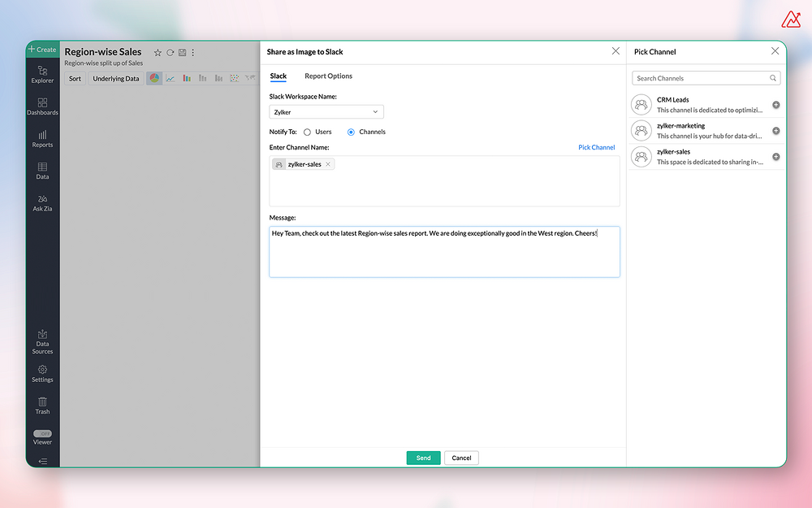Switch to the Report Options tab

328,76
